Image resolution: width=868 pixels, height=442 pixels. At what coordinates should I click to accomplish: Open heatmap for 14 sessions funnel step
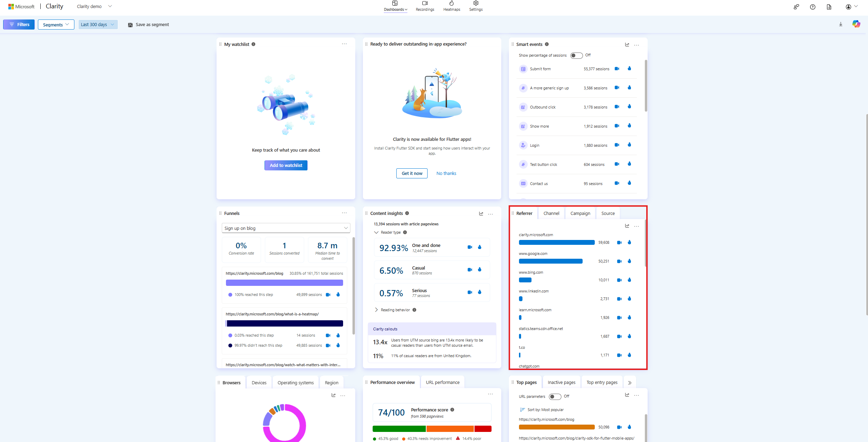pyautogui.click(x=338, y=335)
